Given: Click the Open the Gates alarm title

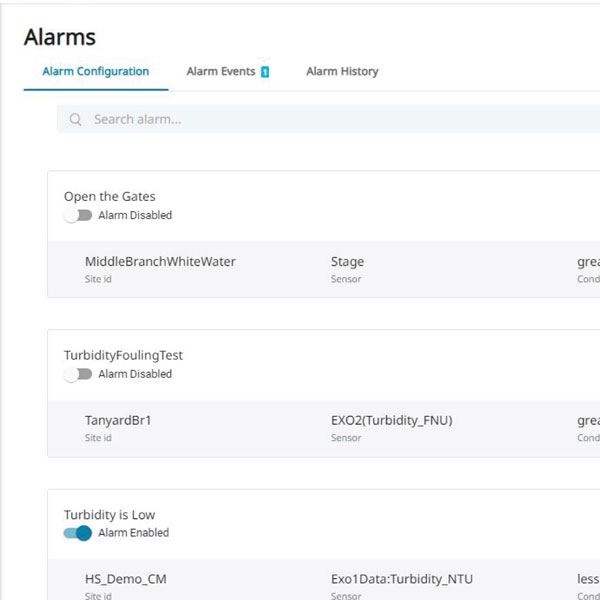Looking at the screenshot, I should click(x=110, y=197).
